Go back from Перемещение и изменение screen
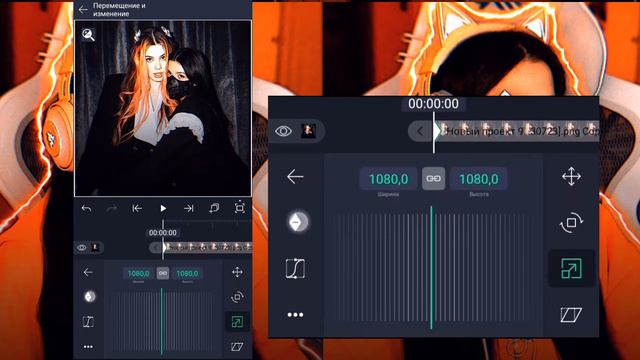This screenshot has width=640, height=360. 83,10
